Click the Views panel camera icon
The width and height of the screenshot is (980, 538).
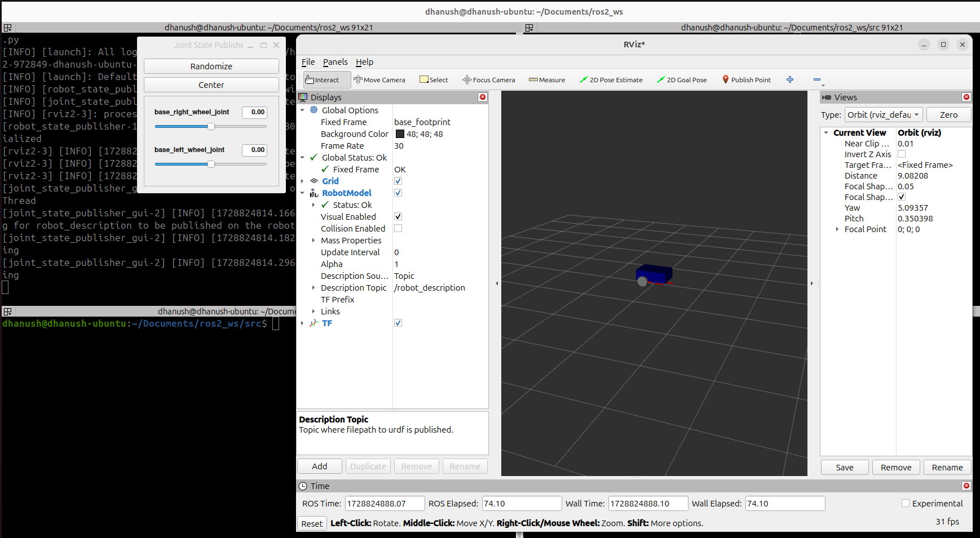click(x=827, y=97)
